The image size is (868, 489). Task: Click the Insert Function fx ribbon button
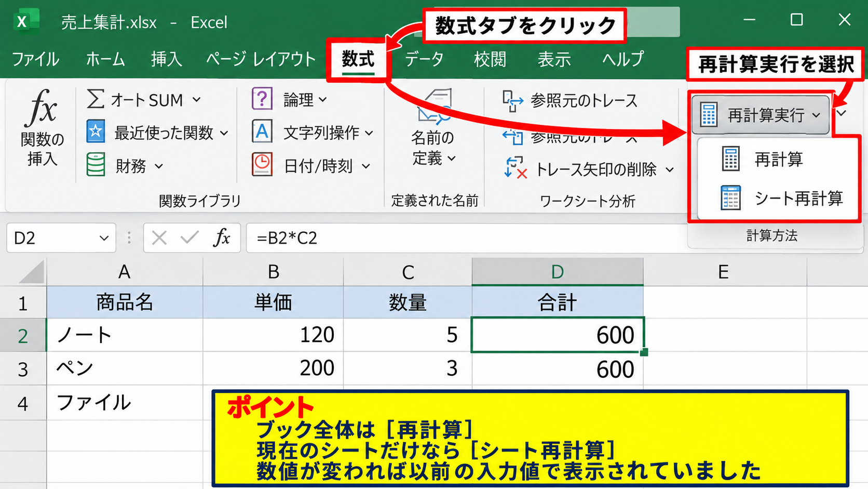(42, 127)
